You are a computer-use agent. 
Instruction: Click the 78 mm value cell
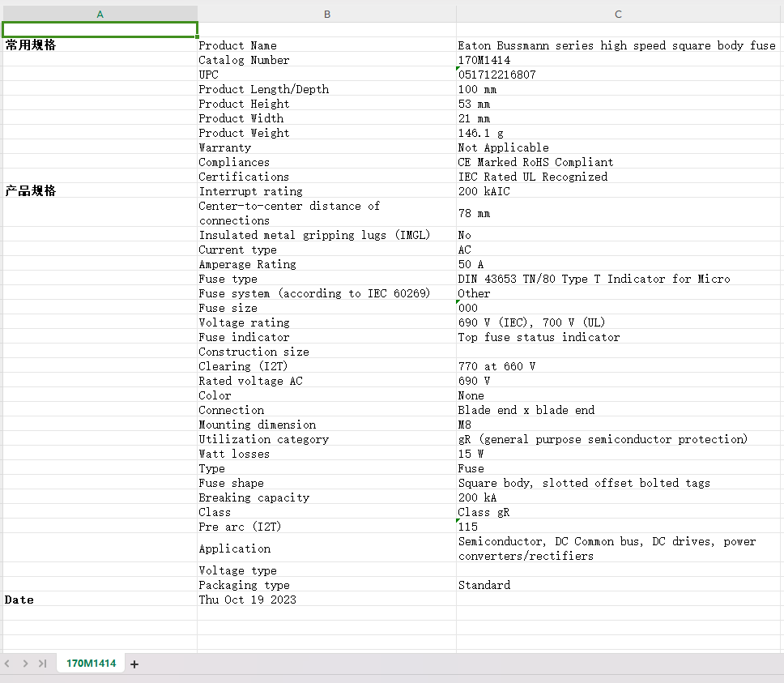click(x=619, y=213)
